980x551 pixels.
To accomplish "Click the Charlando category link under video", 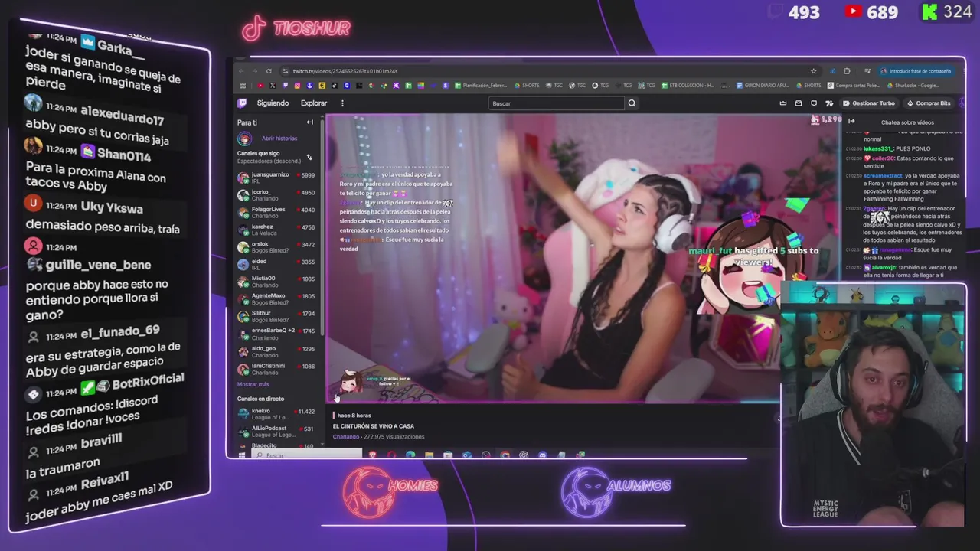I will coord(346,437).
